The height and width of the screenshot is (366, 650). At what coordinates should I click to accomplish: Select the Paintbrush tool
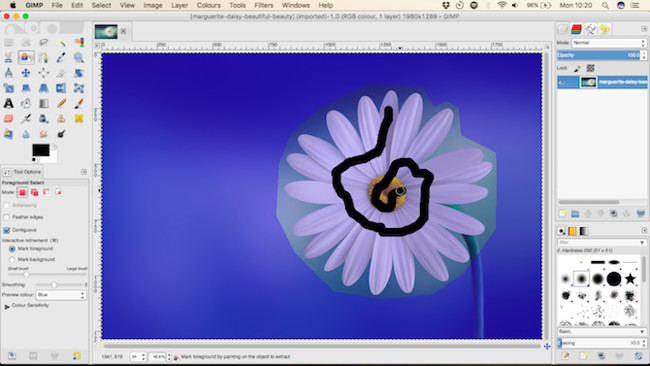[x=79, y=103]
